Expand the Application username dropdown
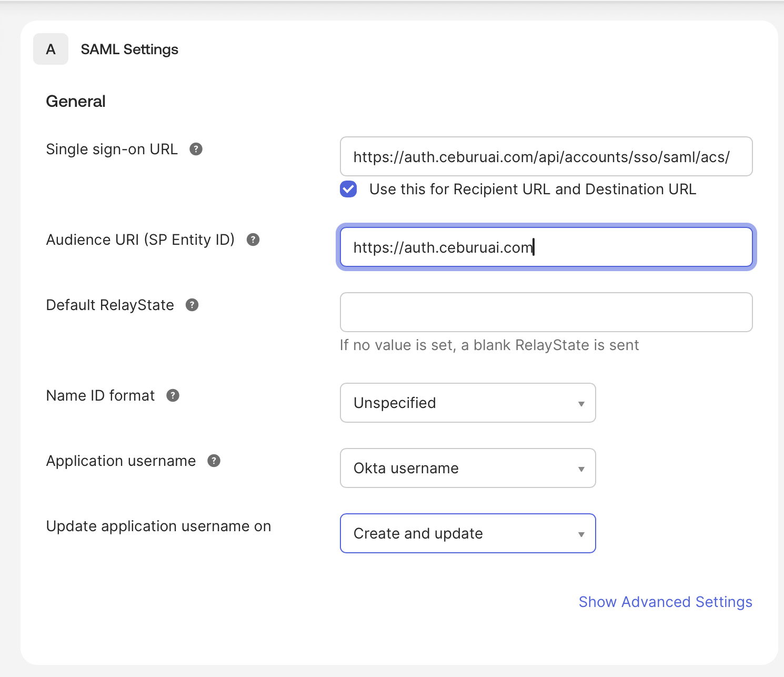 pos(468,468)
